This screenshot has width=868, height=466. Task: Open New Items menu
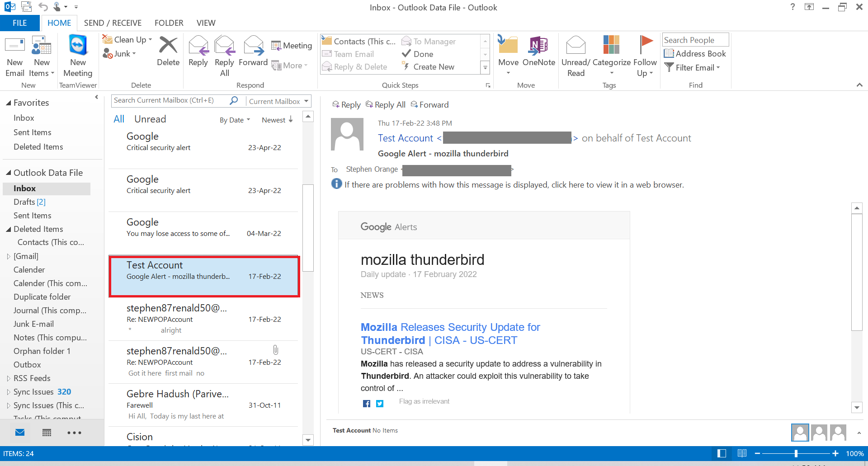[42, 56]
